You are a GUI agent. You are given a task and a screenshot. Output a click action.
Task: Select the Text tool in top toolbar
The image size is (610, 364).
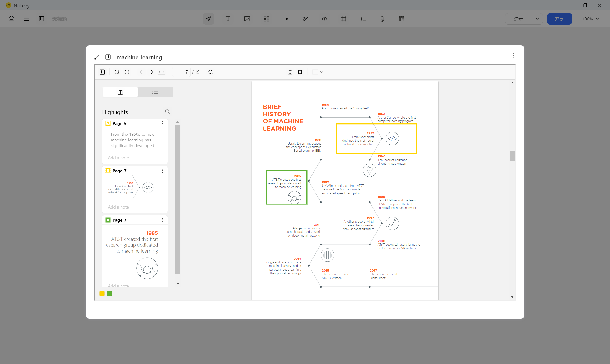228,19
